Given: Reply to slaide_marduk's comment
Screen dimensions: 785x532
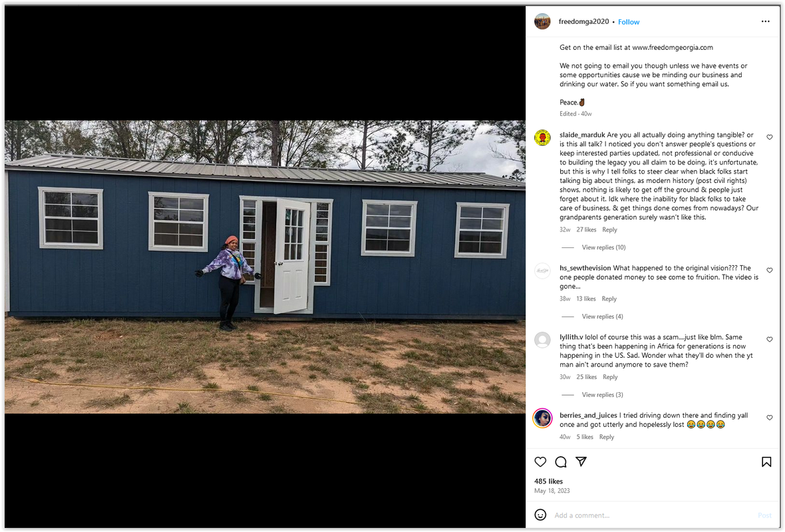Looking at the screenshot, I should [x=610, y=229].
